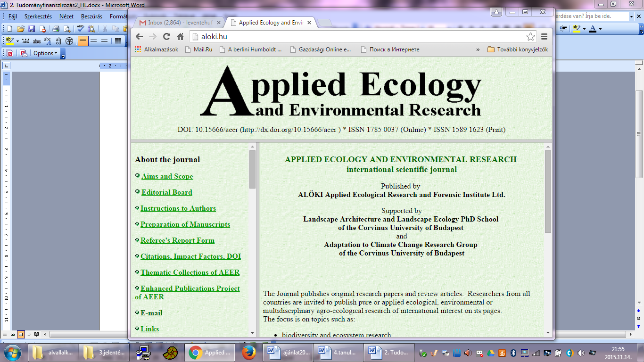The width and height of the screenshot is (644, 362).
Task: Open the Beszúrás menu in Word
Action: click(x=91, y=16)
